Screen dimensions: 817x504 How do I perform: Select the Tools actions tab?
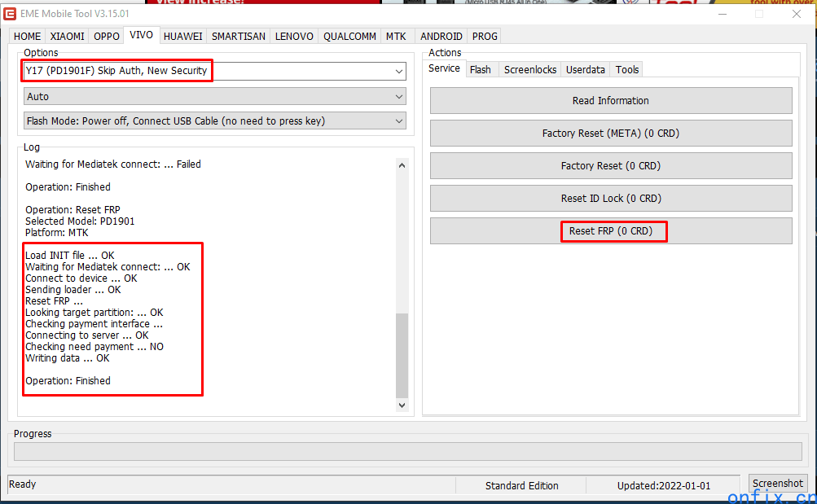[x=627, y=70]
